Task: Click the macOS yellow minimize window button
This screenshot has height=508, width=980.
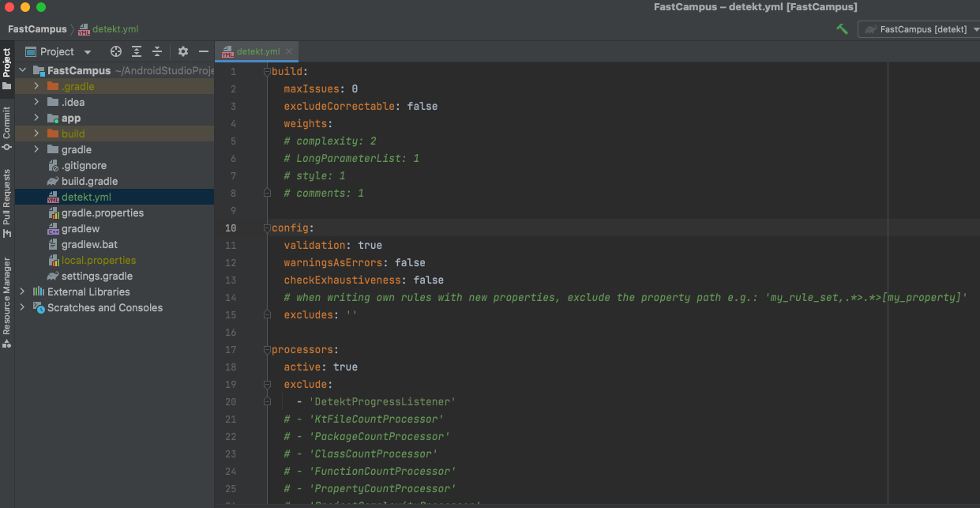Action: (x=25, y=7)
